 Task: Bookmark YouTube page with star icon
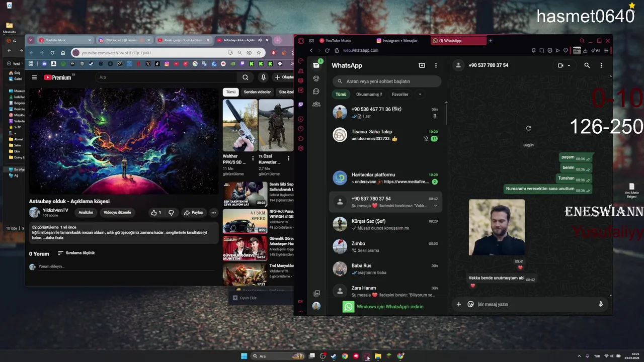click(259, 53)
